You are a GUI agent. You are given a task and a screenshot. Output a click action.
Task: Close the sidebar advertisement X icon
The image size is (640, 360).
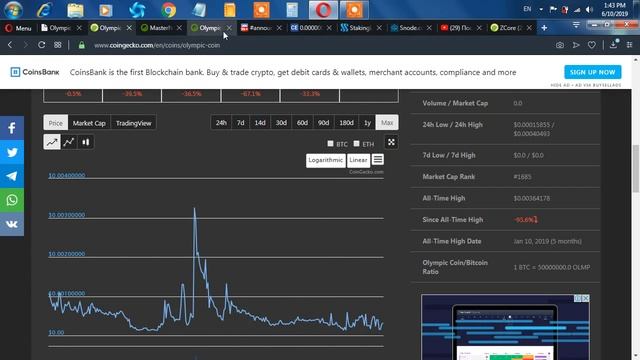click(x=586, y=298)
